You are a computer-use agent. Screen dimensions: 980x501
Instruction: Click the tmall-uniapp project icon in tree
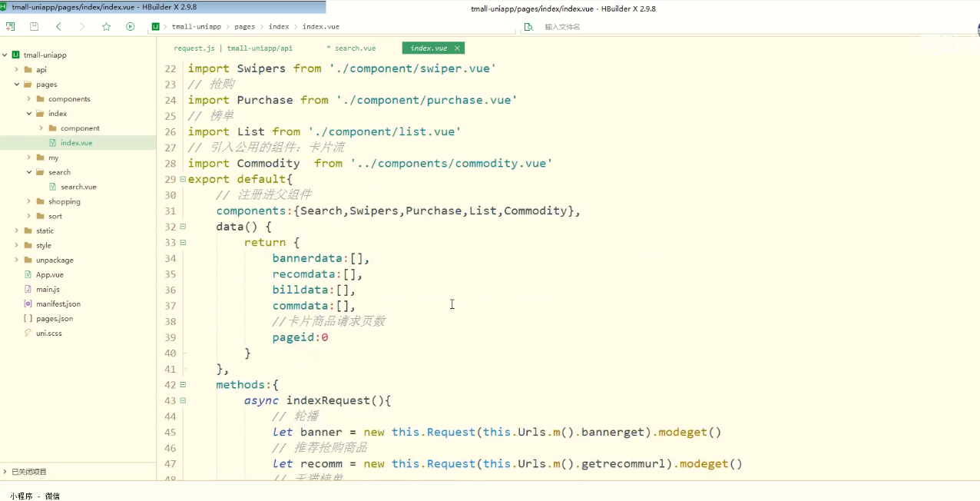click(15, 55)
